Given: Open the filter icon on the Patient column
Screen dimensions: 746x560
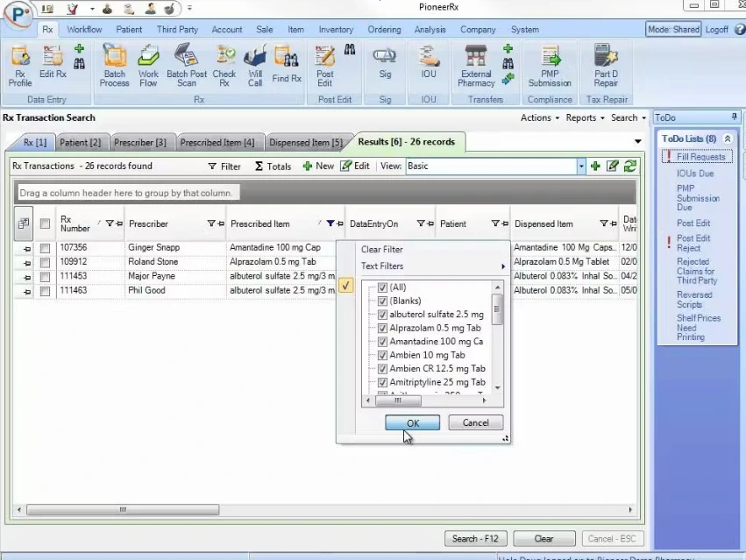Looking at the screenshot, I should click(494, 223).
